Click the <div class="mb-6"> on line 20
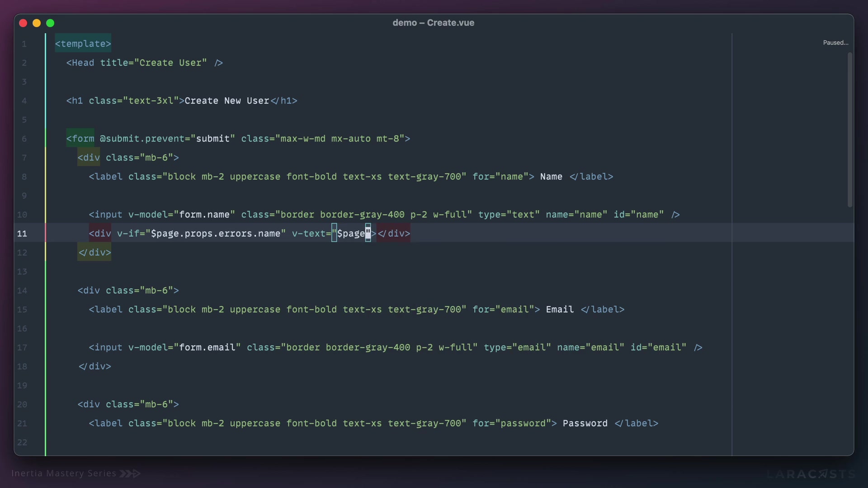 coord(128,404)
